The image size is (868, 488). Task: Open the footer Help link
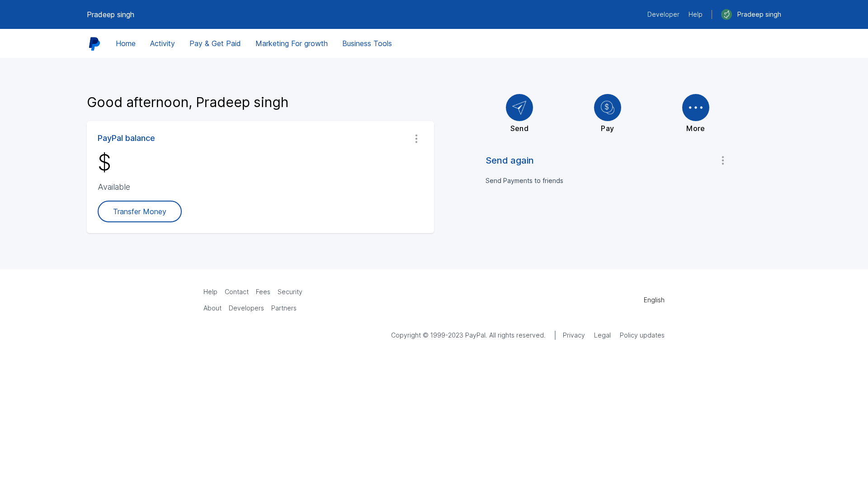[x=210, y=292]
